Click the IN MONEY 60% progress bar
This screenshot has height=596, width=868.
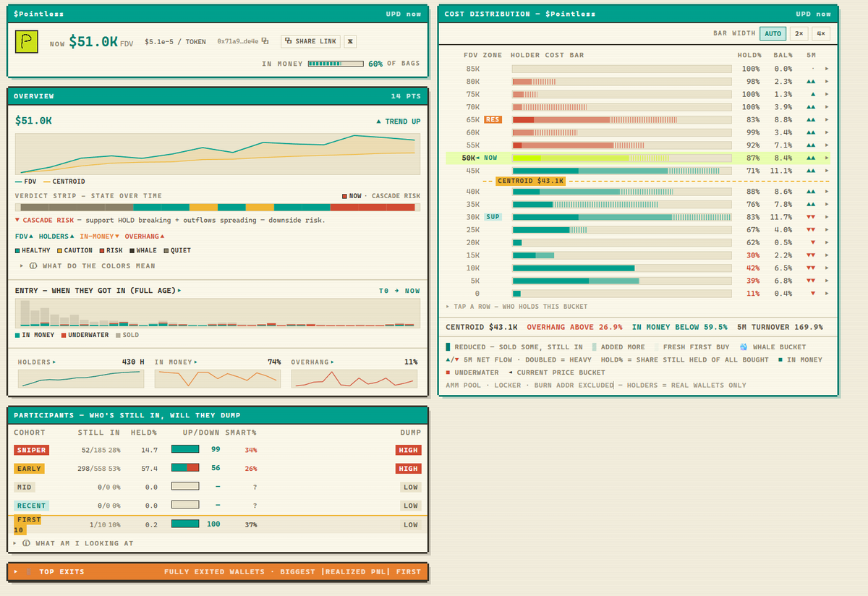click(335, 64)
